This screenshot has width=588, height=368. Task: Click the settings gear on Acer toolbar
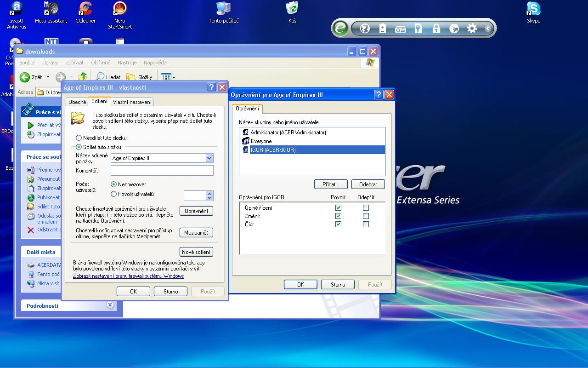[x=472, y=29]
